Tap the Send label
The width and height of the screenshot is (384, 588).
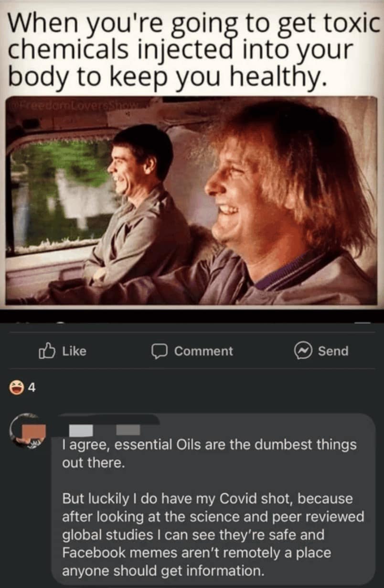coord(333,351)
